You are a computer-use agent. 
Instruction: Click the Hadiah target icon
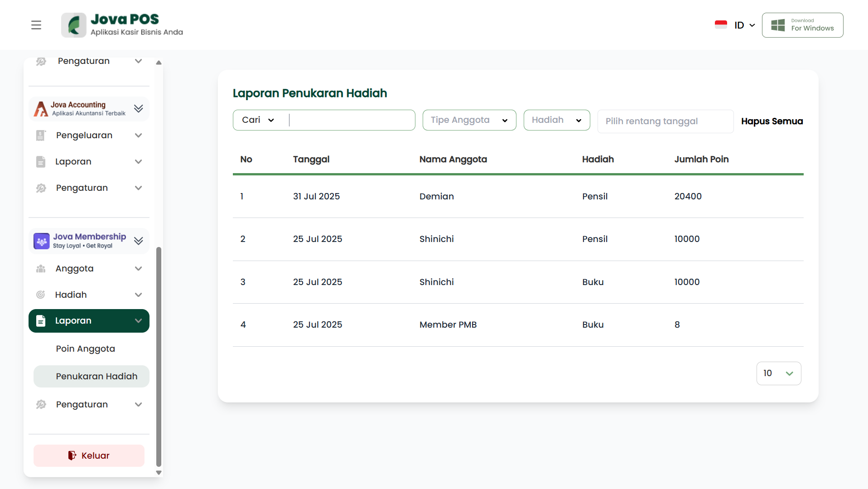(41, 295)
